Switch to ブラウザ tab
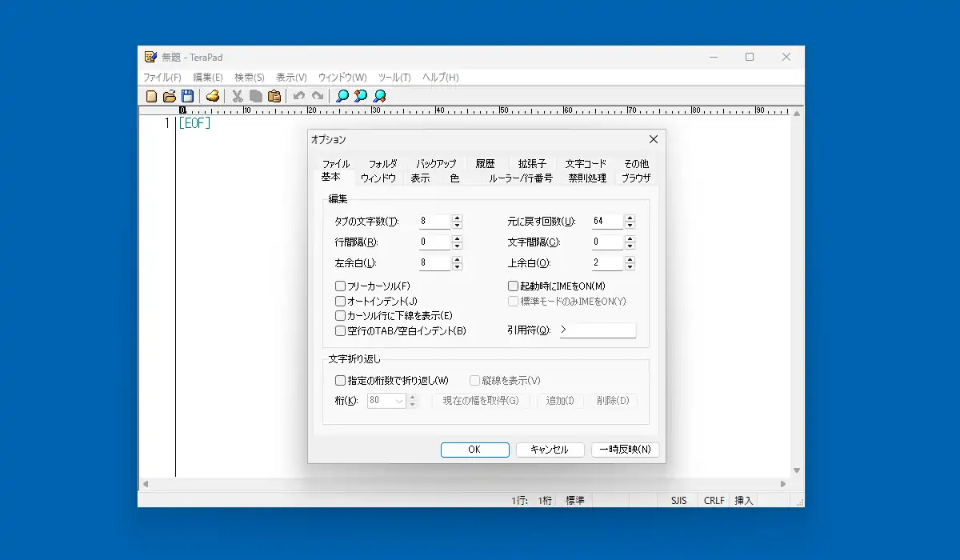The height and width of the screenshot is (560, 960). coord(636,178)
